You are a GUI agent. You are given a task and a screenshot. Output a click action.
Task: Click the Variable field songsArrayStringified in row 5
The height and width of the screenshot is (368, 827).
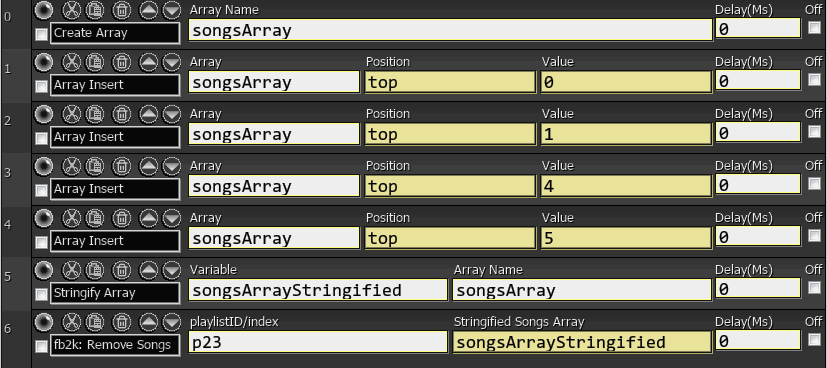point(318,290)
